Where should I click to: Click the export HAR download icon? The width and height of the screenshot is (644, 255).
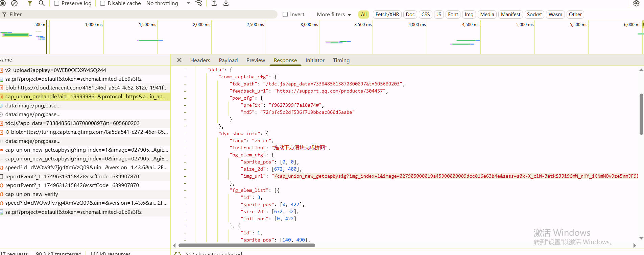click(x=226, y=3)
